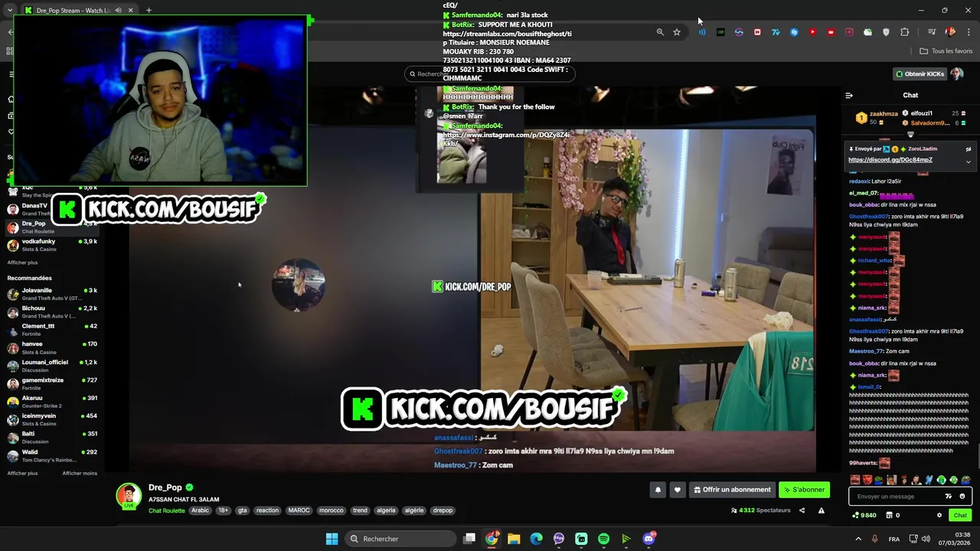Collapse the chat panel with arrow icon
The image size is (980, 551).
point(849,96)
